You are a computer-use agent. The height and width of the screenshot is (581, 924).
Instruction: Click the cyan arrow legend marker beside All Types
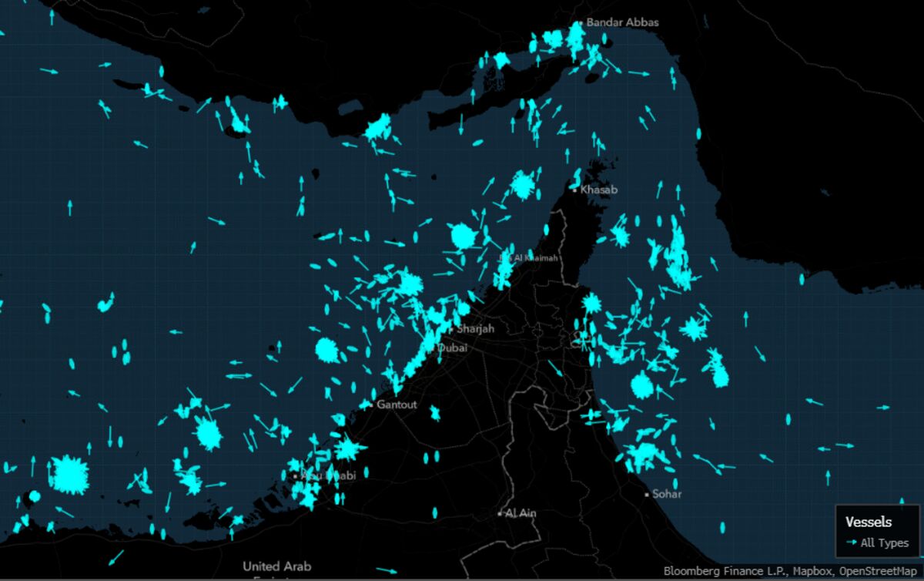[x=852, y=542]
